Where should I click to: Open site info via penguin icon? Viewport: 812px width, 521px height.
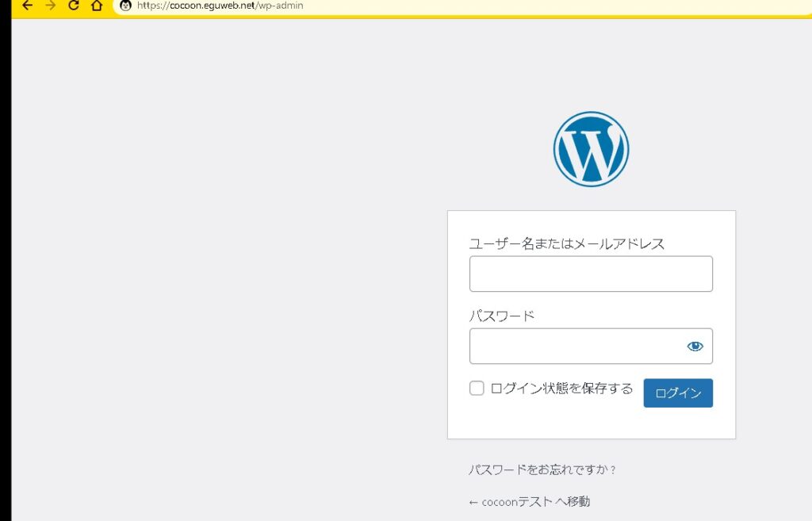click(125, 6)
